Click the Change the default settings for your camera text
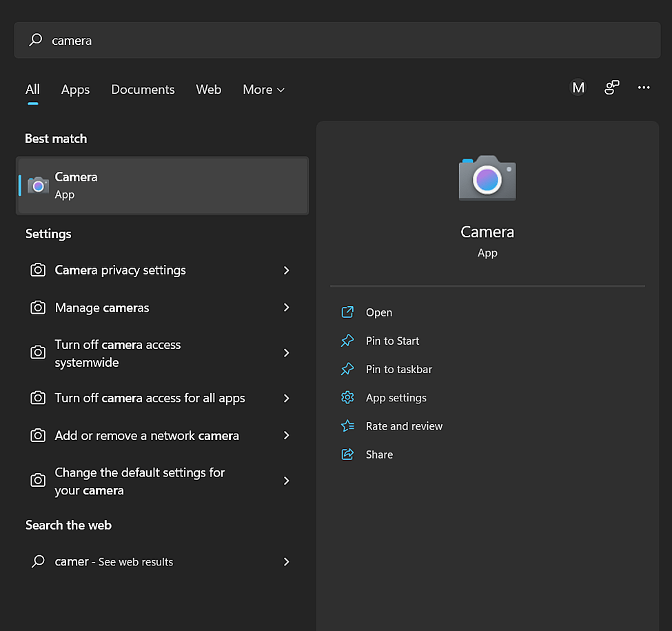This screenshot has width=672, height=631. point(140,481)
